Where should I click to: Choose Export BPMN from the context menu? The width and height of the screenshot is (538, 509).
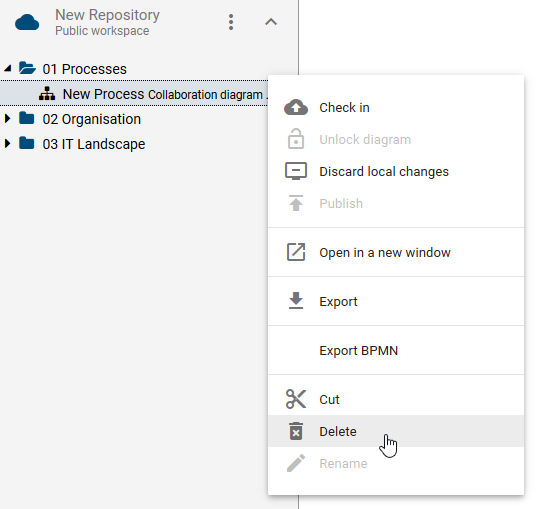[x=396, y=350]
